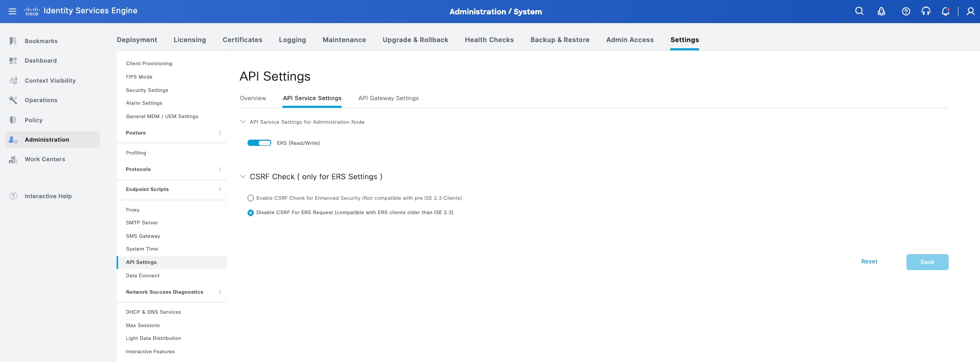Select Enable CSRF Check for Enhanced Security

tap(251, 198)
